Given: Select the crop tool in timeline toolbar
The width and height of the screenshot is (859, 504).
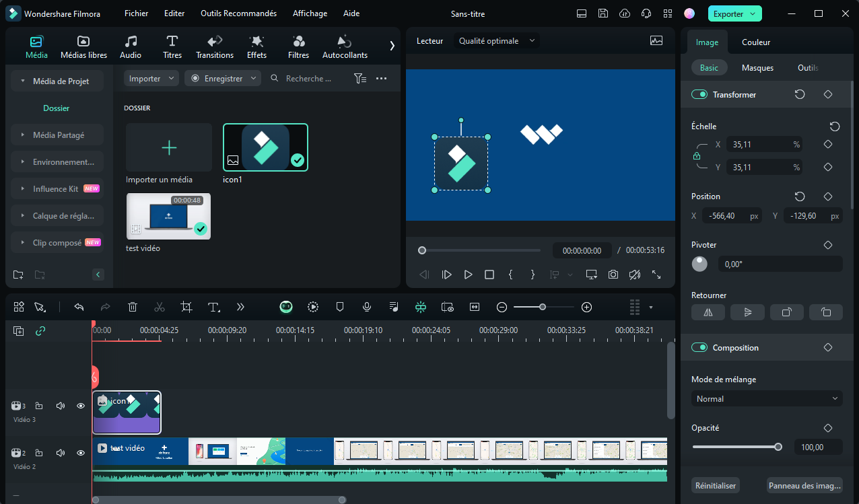Looking at the screenshot, I should (186, 307).
